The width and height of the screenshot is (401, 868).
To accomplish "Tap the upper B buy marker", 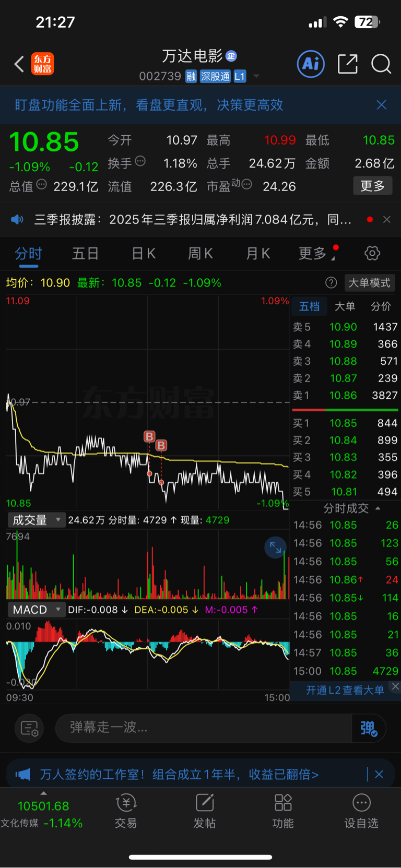I will coord(149,436).
